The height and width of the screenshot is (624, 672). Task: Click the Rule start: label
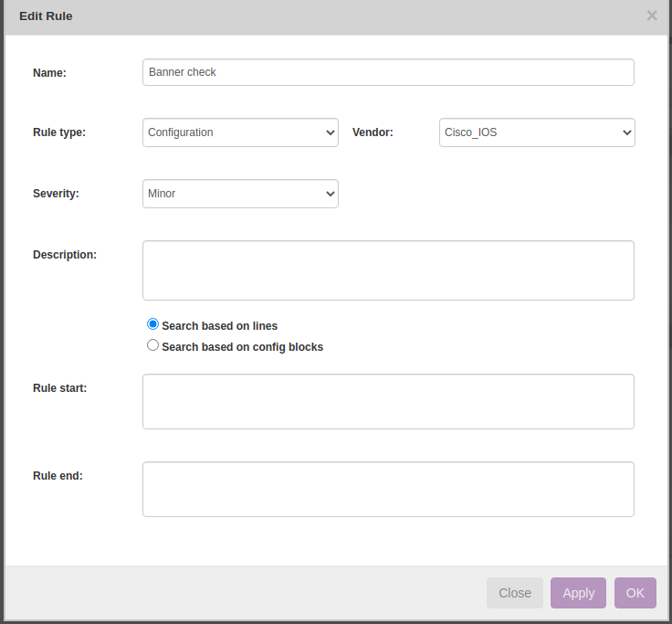60,388
